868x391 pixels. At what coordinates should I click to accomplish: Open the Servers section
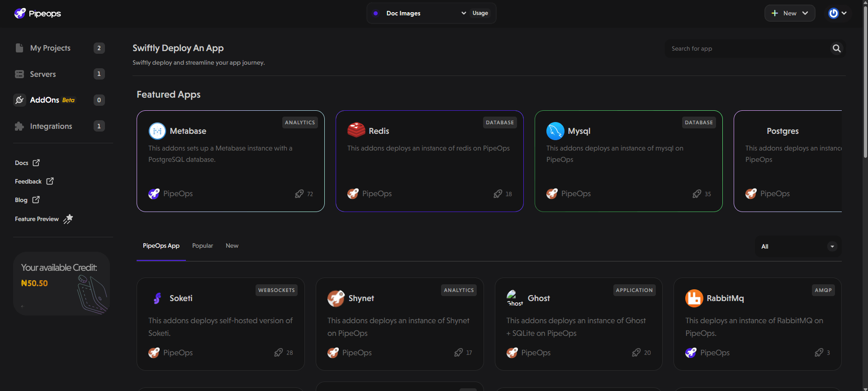tap(60, 74)
